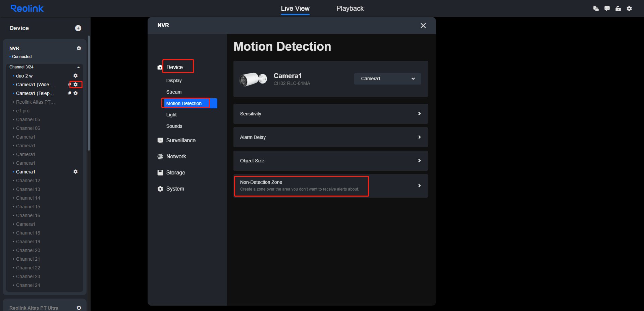644x311 pixels.
Task: Click the Non-Detection Zone label
Action: [x=261, y=182]
